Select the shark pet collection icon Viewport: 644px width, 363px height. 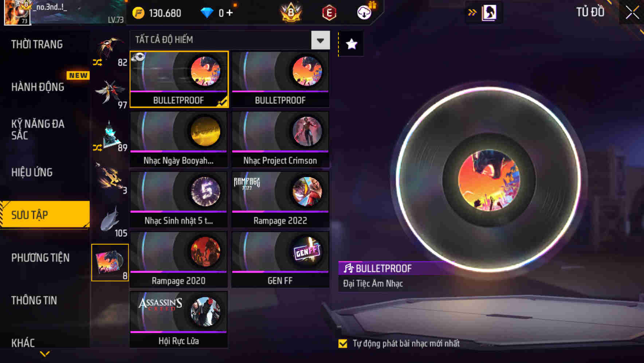[x=110, y=220]
